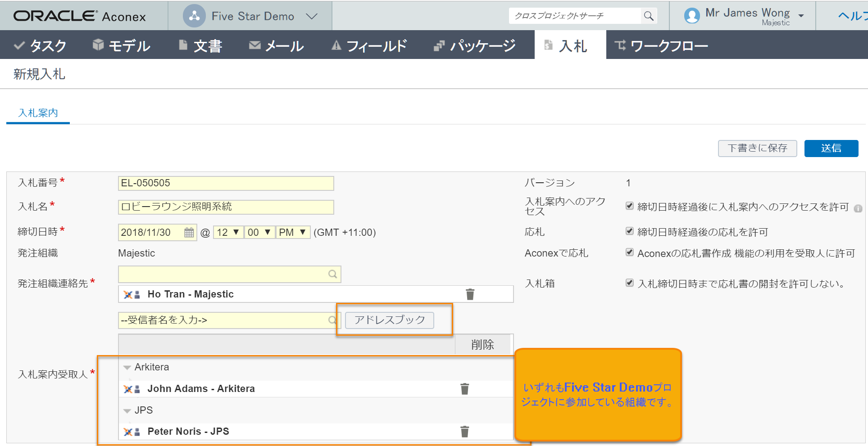Open the 文書 menu
The height and width of the screenshot is (446, 868).
(200, 45)
